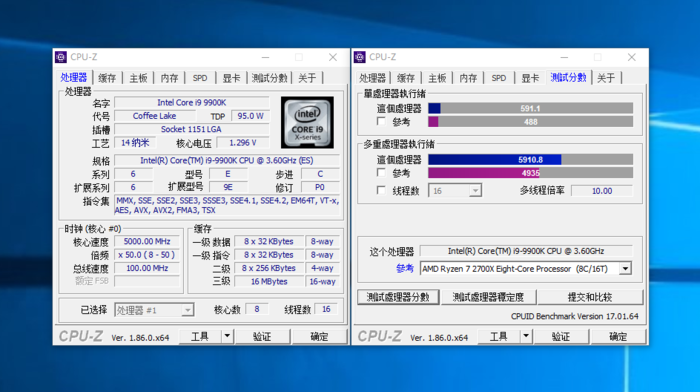Click 工具 button in left window
Screen dimensions: 700x392
(x=200, y=336)
